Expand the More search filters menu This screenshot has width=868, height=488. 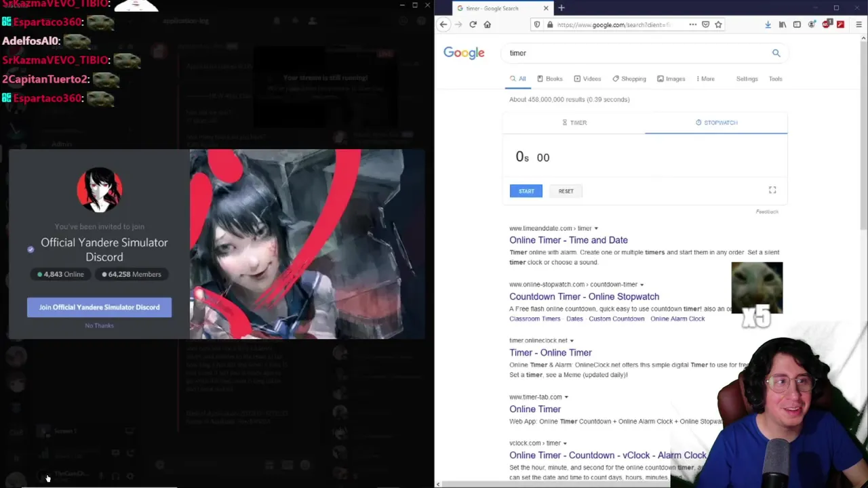705,79
